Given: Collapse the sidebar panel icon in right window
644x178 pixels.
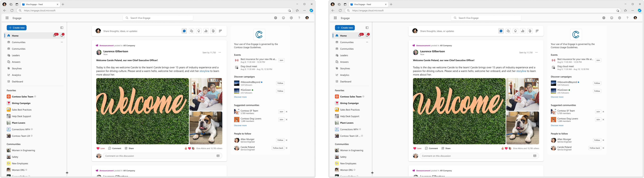Looking at the screenshot, I should (x=367, y=28).
